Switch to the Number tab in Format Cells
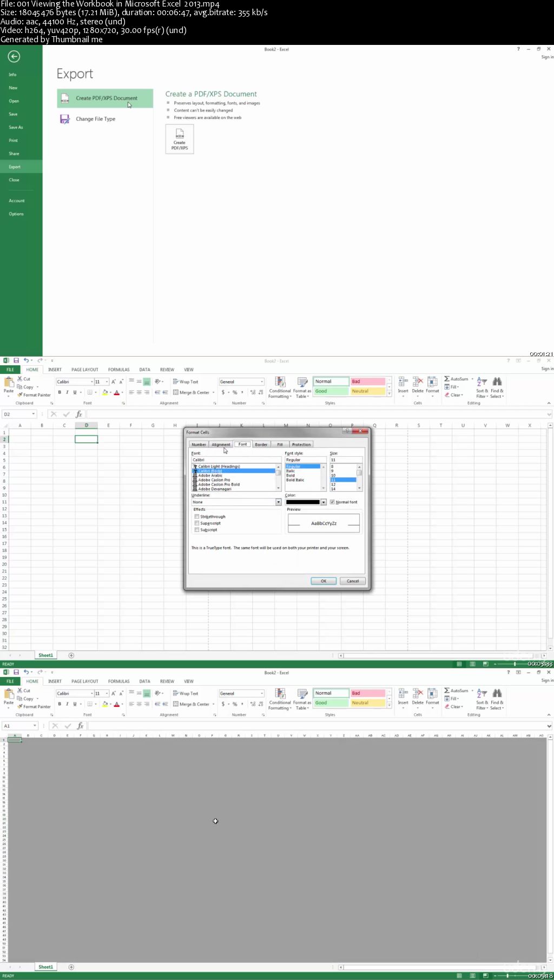Viewport: 554px width, 980px height. [199, 444]
